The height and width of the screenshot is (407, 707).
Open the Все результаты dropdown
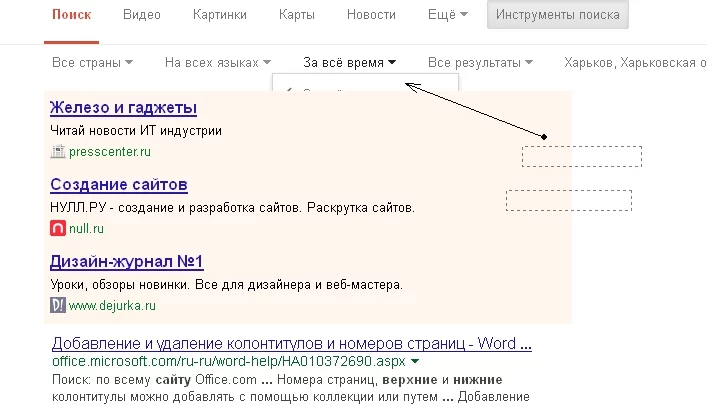pyautogui.click(x=480, y=62)
